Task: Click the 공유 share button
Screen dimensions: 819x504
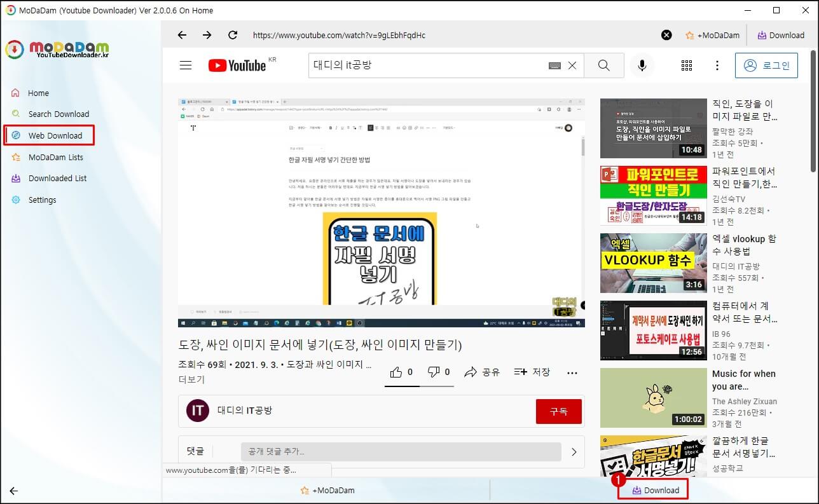Action: [x=482, y=372]
